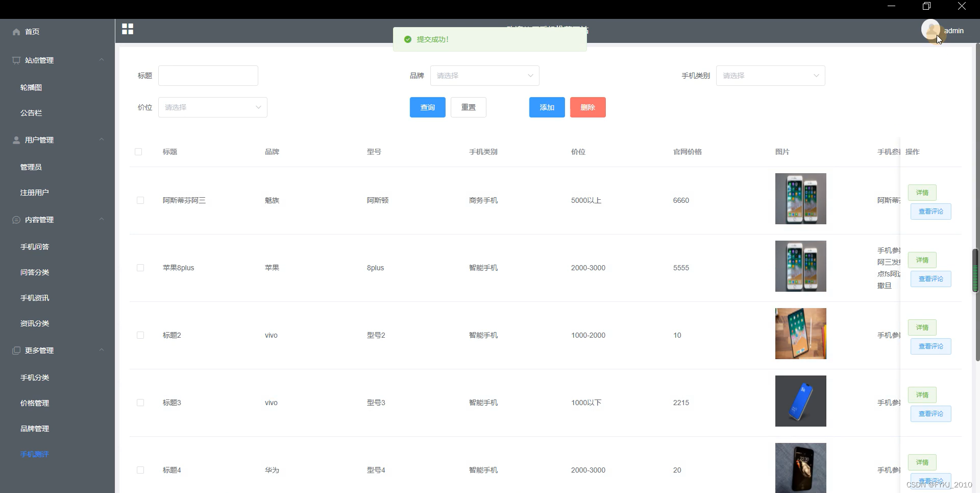Click 详情 for row 标题2

(922, 327)
